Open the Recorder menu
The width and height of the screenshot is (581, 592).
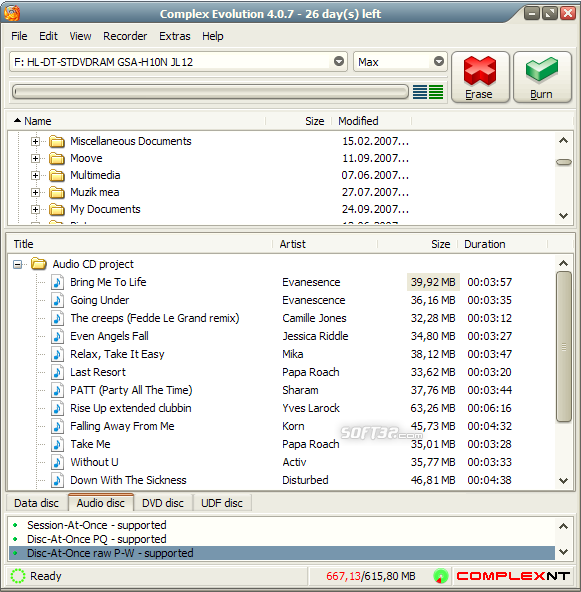coord(125,36)
